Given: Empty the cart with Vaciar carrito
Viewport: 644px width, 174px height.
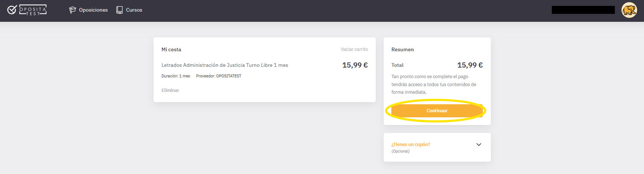Looking at the screenshot, I should click(x=354, y=49).
